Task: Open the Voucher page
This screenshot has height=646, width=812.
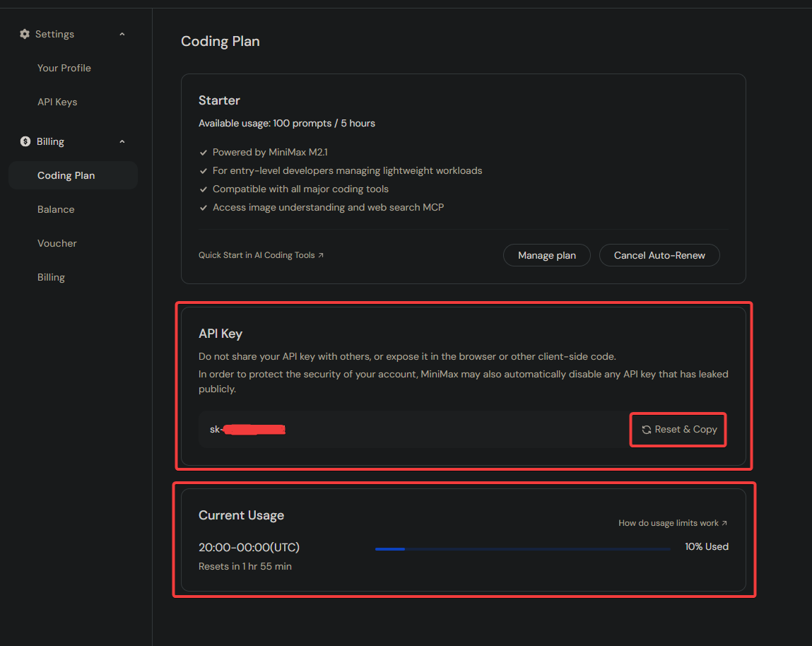Action: coord(57,242)
